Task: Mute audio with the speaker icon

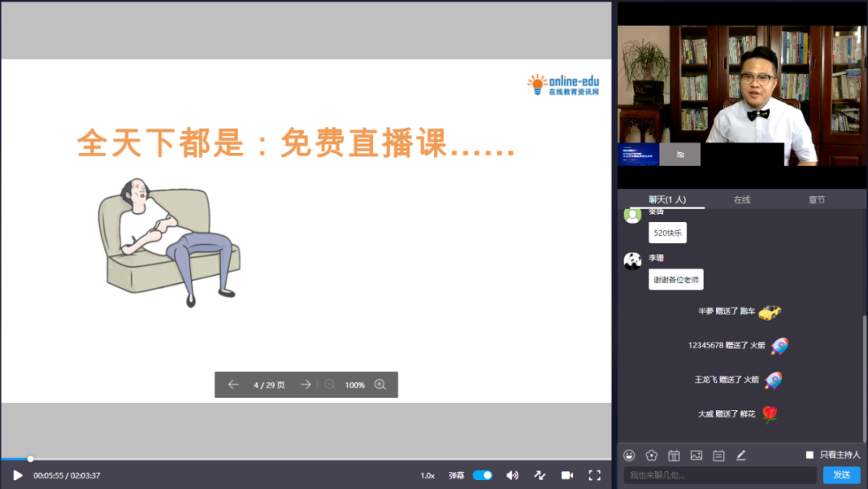Action: (x=512, y=475)
